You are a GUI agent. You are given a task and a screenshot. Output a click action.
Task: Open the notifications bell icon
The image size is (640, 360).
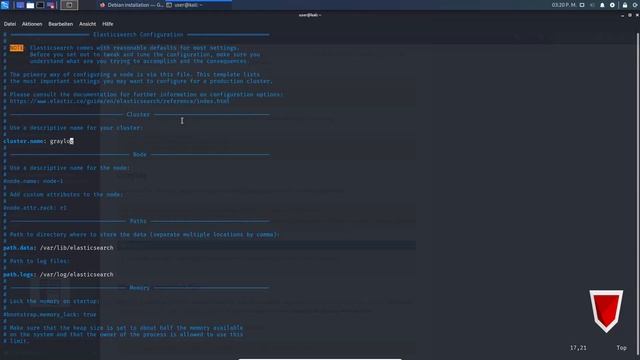point(602,5)
